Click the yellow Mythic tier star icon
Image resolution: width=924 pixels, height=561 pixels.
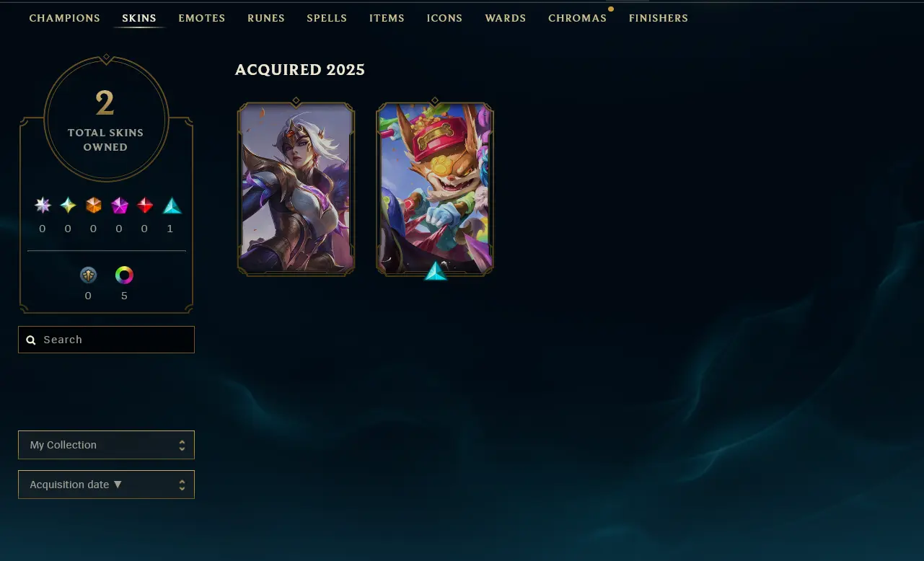68,206
